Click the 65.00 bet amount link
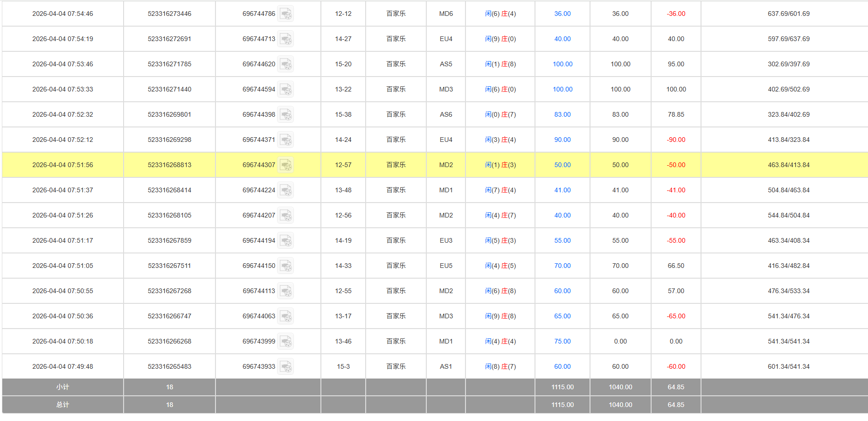Screen dimensions: 868x421 coord(562,316)
